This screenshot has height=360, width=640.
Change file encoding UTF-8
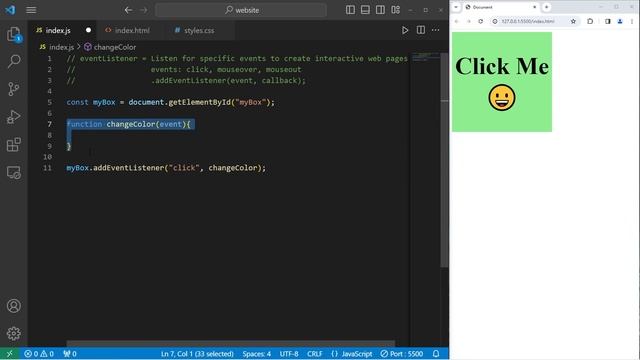tap(289, 353)
